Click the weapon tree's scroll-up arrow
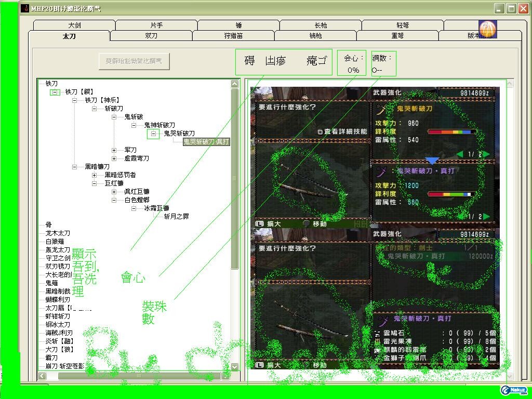 pos(234,84)
